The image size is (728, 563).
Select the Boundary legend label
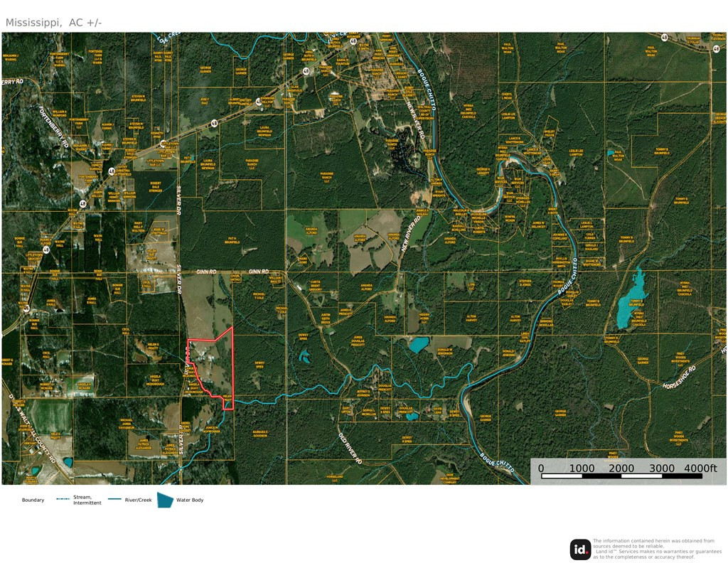33,500
